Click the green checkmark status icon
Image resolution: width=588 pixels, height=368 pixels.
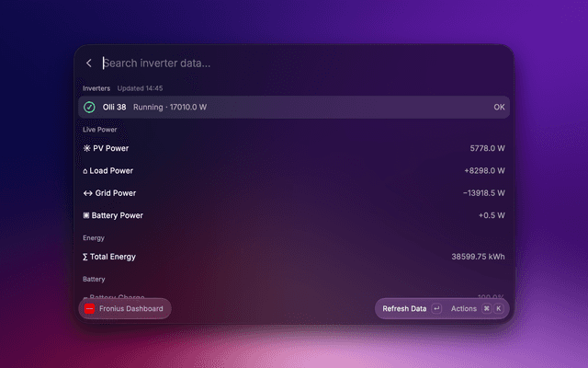point(89,107)
